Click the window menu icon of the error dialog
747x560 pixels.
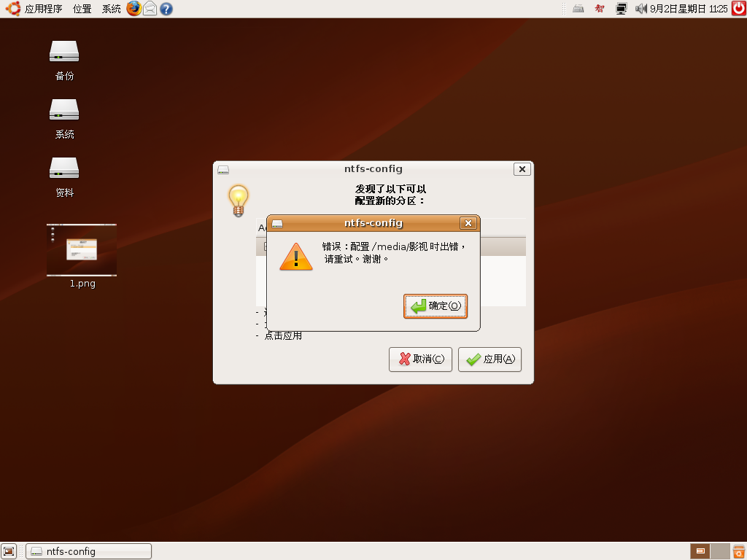pyautogui.click(x=277, y=223)
